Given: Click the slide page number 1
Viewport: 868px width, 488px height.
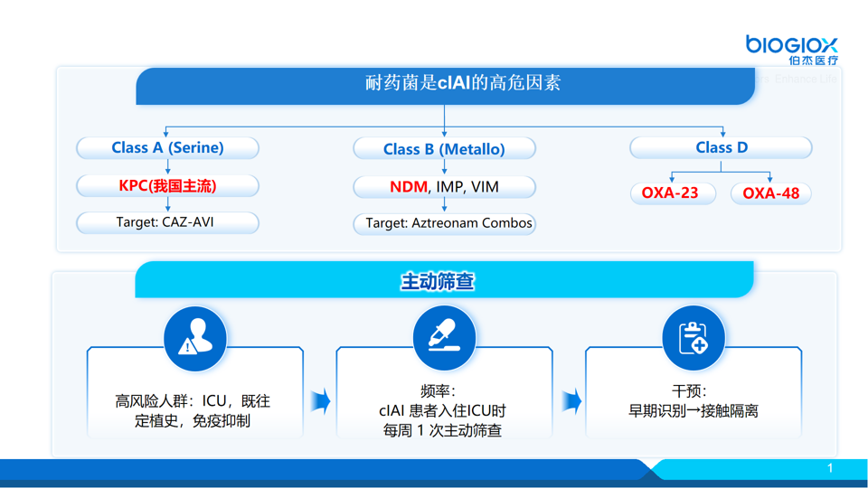Looking at the screenshot, I should coord(830,468).
